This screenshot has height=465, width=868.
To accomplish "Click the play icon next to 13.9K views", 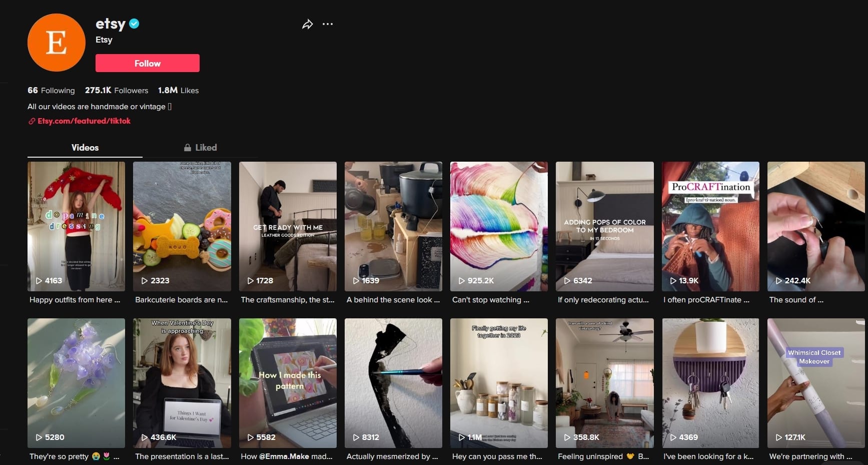I will [x=673, y=281].
